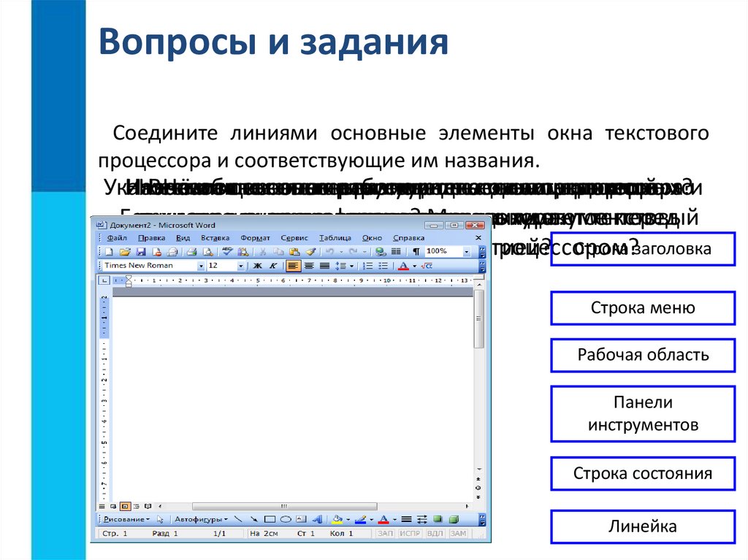
Task: Click the Insert Hyperlink globe icon
Action: [380, 251]
